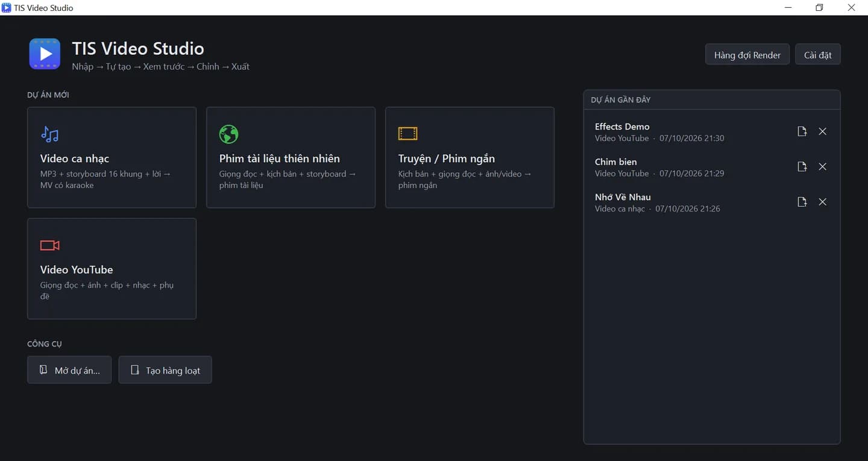Click the yellow film strip icon
The width and height of the screenshot is (868, 461).
(407, 133)
